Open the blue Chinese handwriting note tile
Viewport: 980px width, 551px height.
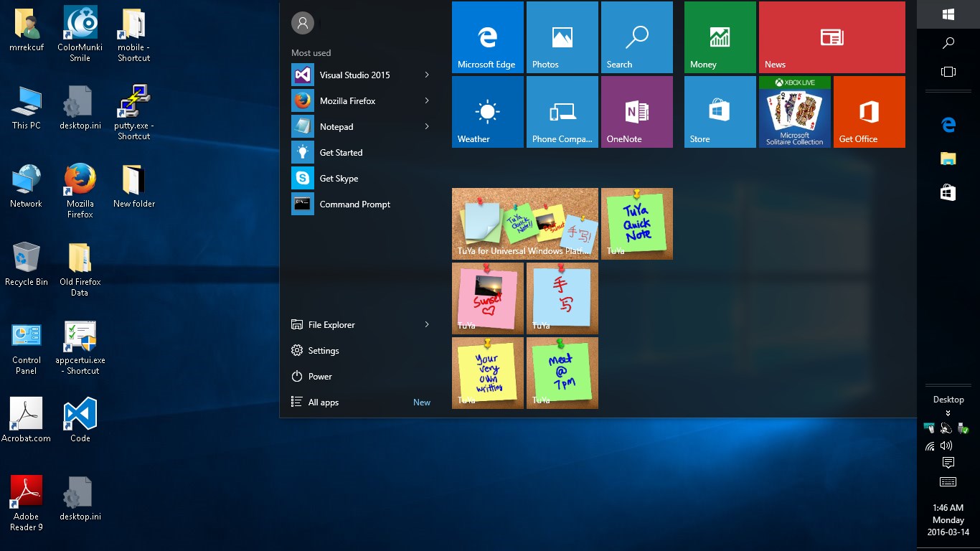point(562,298)
